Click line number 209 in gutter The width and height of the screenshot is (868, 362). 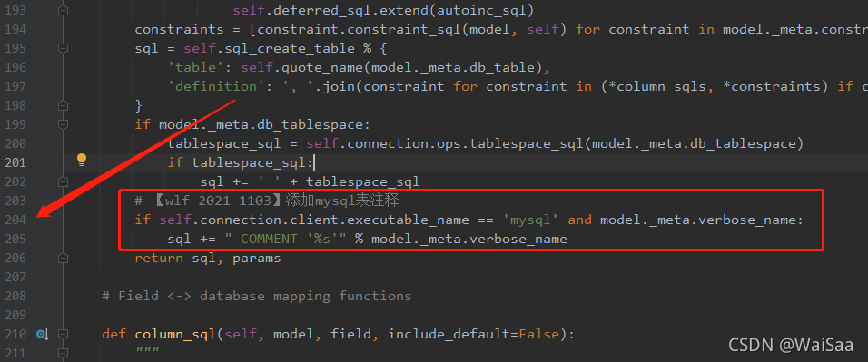[15, 316]
